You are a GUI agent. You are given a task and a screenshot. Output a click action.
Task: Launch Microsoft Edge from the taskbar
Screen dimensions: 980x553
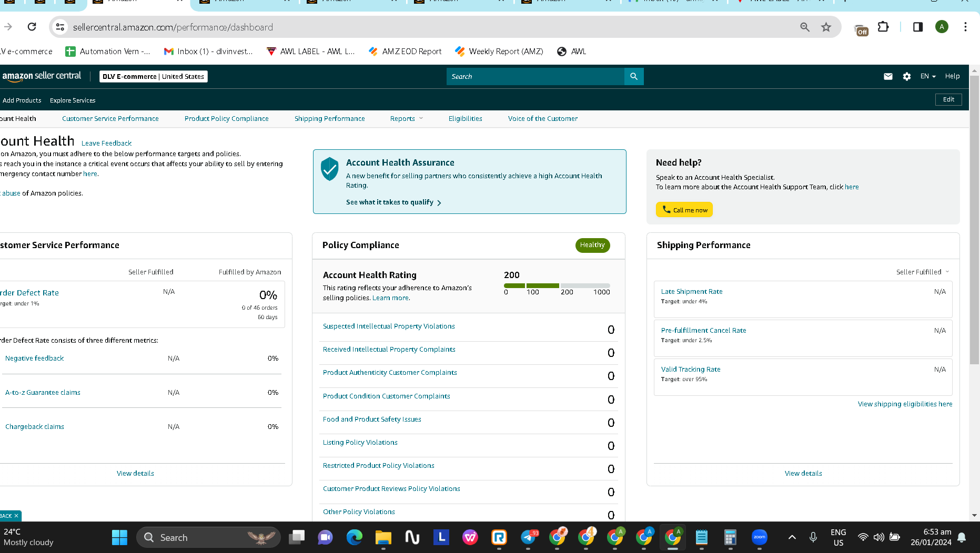point(355,537)
